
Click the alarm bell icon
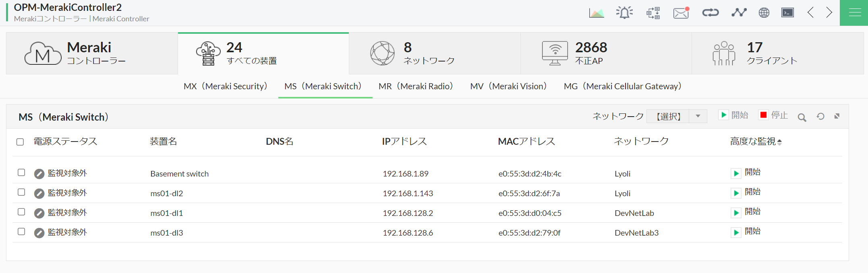[x=624, y=13]
